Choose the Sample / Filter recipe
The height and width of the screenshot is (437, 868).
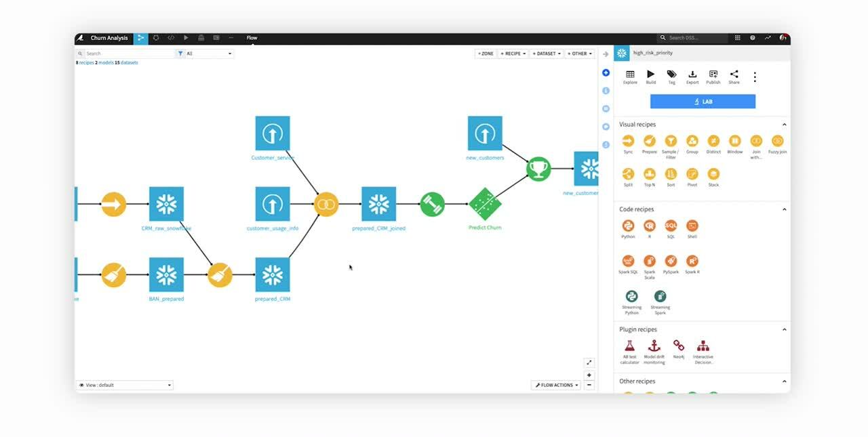[671, 141]
